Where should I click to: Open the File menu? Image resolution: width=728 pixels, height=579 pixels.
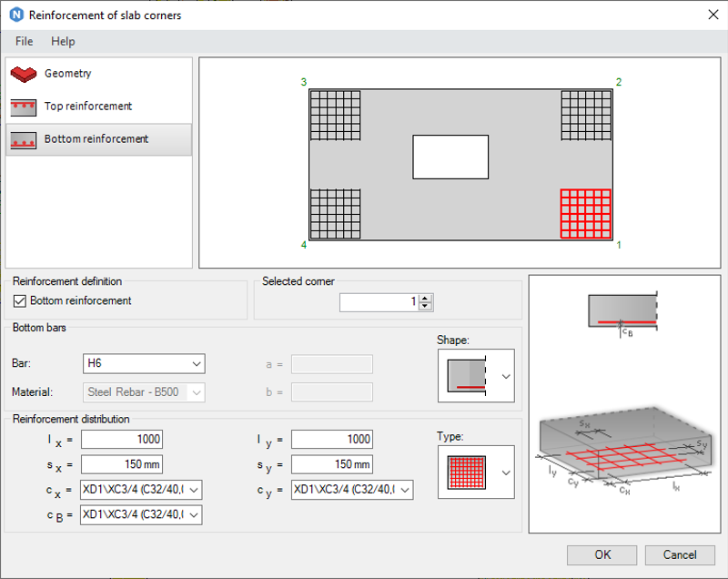[25, 41]
